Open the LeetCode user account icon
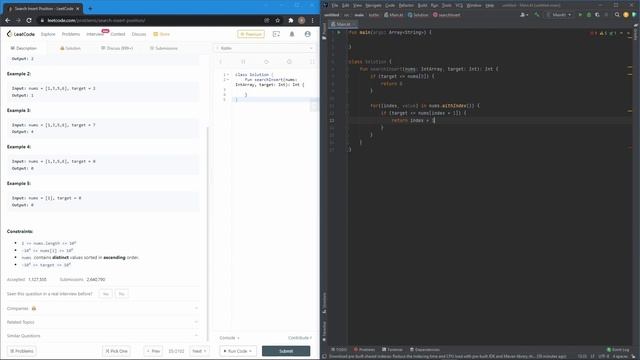The height and width of the screenshot is (360, 640). click(308, 34)
